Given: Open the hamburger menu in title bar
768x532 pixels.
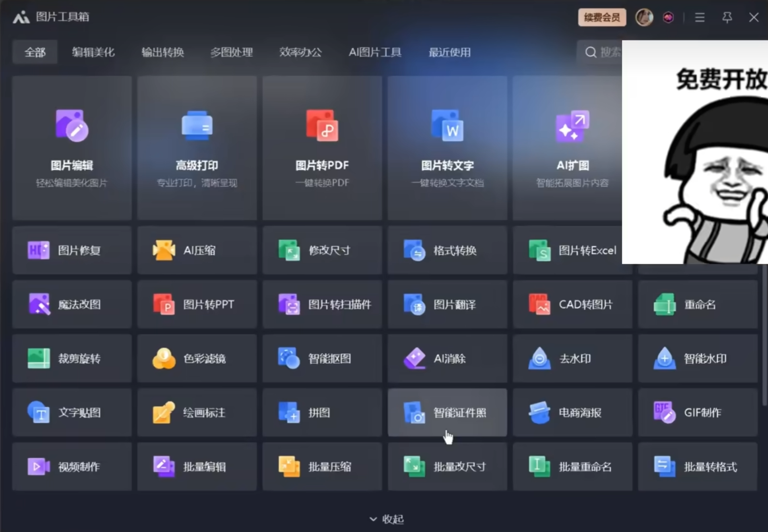Looking at the screenshot, I should click(700, 17).
